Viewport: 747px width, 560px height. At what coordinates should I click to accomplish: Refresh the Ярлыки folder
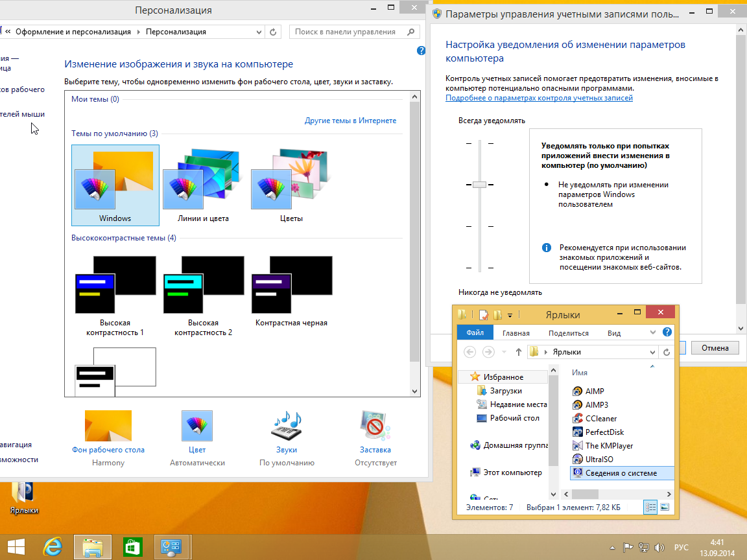click(x=667, y=352)
